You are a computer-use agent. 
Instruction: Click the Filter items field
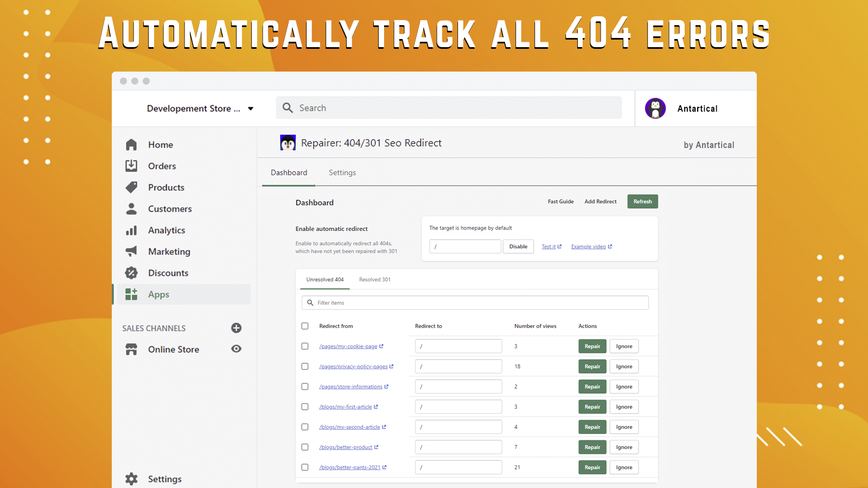[475, 303]
